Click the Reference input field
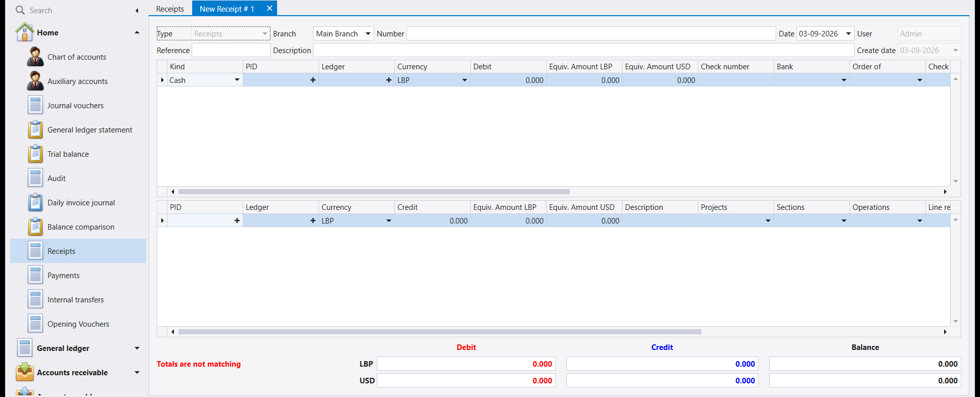This screenshot has height=397, width=980. 231,51
